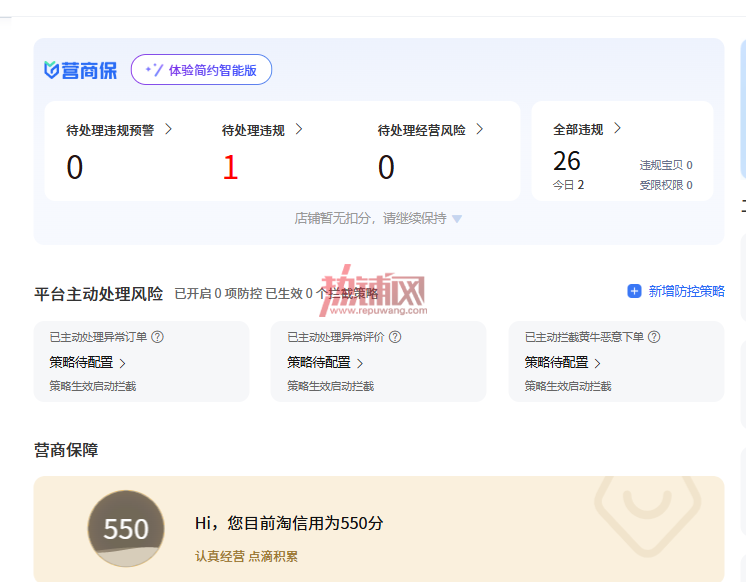
Task: Open help icon beside 已主动处理异常评价
Action: click(x=395, y=337)
